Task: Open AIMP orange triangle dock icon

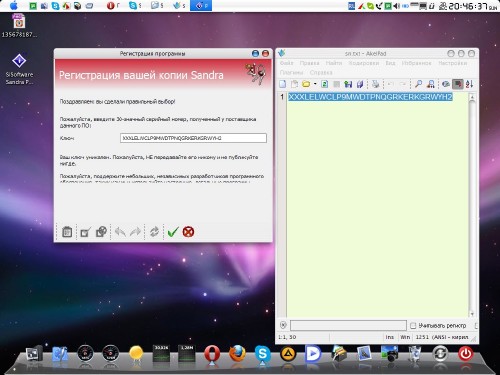Action: pyautogui.click(x=288, y=354)
